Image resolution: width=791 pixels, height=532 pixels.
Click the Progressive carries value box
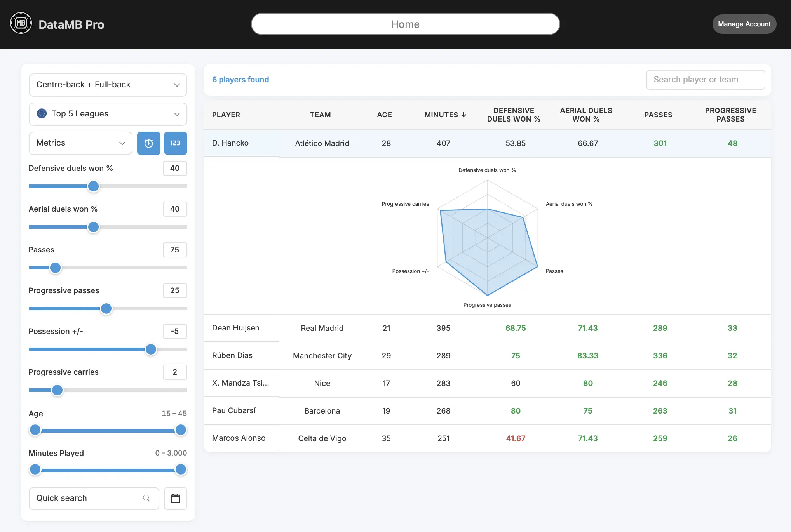coord(175,372)
